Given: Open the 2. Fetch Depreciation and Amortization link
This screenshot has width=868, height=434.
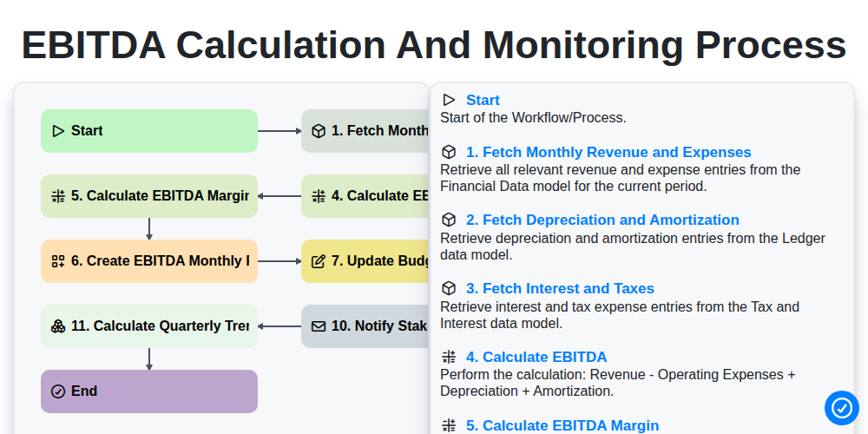Looking at the screenshot, I should [x=602, y=220].
